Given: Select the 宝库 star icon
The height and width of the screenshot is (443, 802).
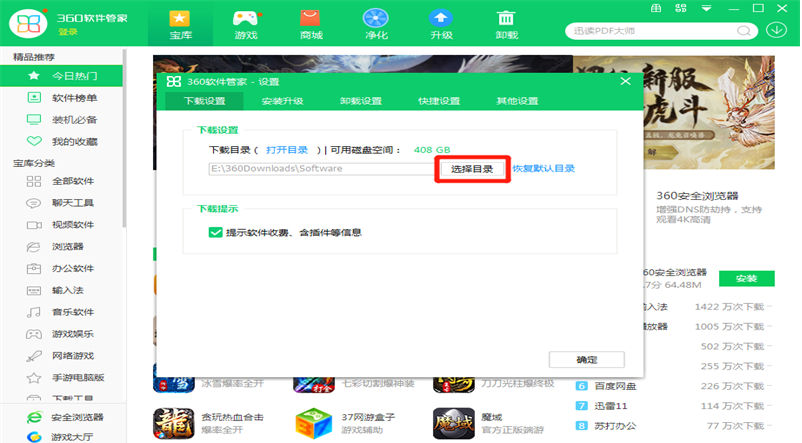Looking at the screenshot, I should pyautogui.click(x=179, y=19).
